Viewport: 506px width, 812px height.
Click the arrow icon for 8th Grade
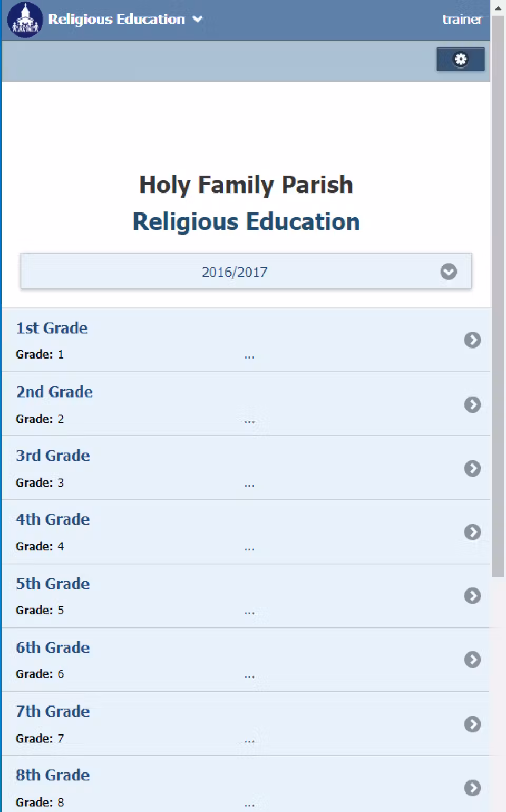(x=472, y=788)
